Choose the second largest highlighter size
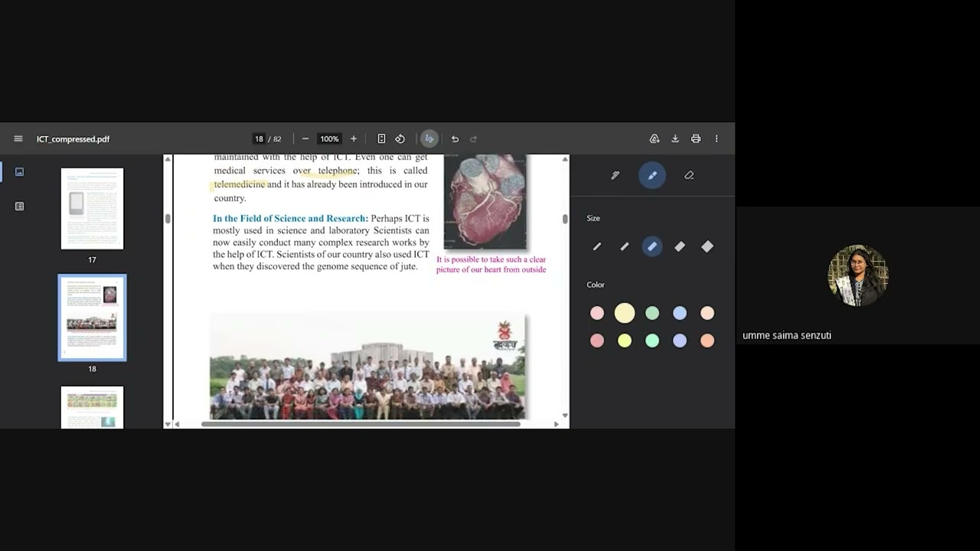This screenshot has height=551, width=980. click(x=680, y=246)
